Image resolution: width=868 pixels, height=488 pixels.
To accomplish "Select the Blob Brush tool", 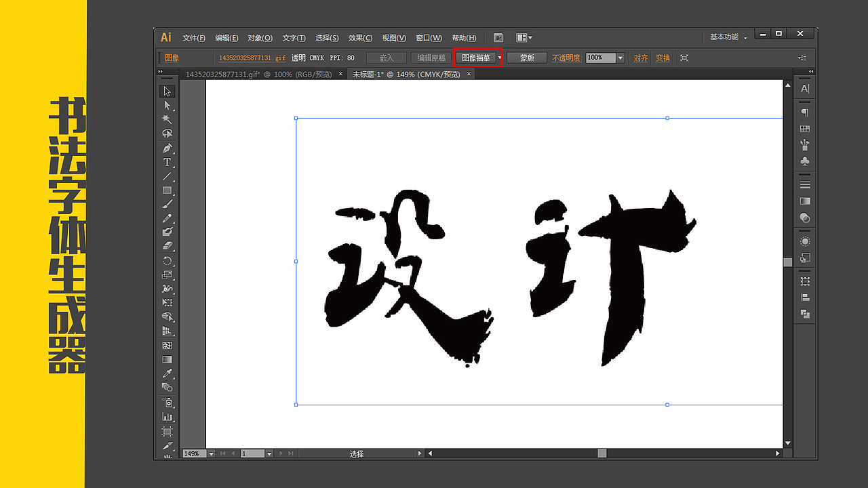I will click(167, 232).
